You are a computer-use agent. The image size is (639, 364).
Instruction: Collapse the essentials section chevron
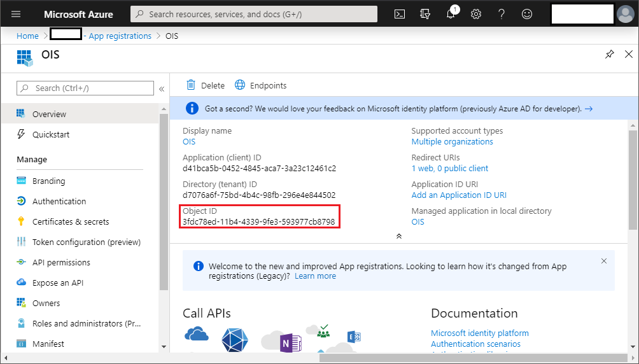pos(399,236)
